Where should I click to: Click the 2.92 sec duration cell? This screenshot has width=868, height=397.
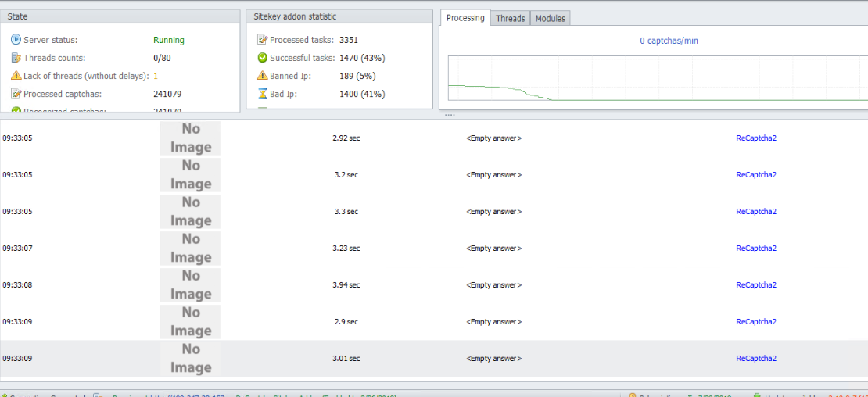[346, 138]
